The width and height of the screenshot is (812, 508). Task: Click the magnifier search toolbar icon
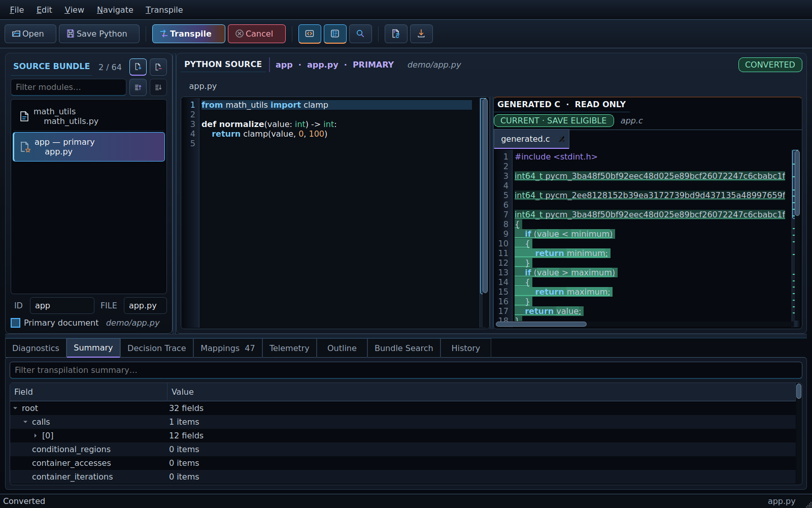pos(360,34)
